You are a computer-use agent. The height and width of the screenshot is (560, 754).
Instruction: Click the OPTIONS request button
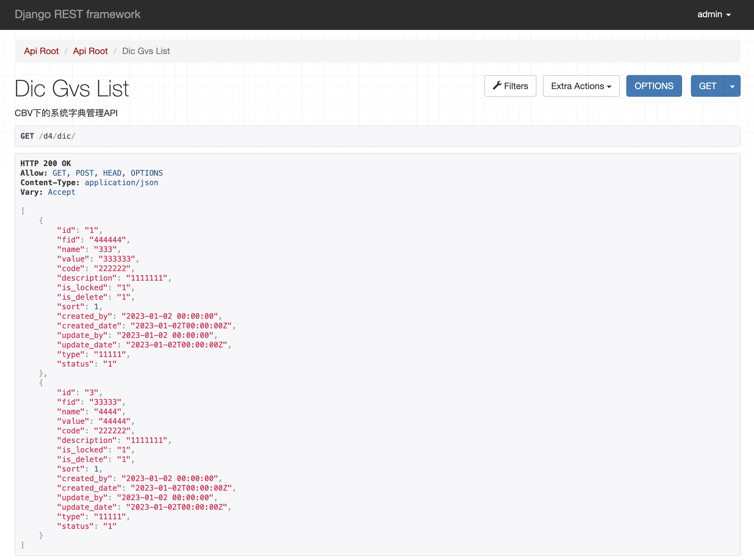pyautogui.click(x=654, y=86)
